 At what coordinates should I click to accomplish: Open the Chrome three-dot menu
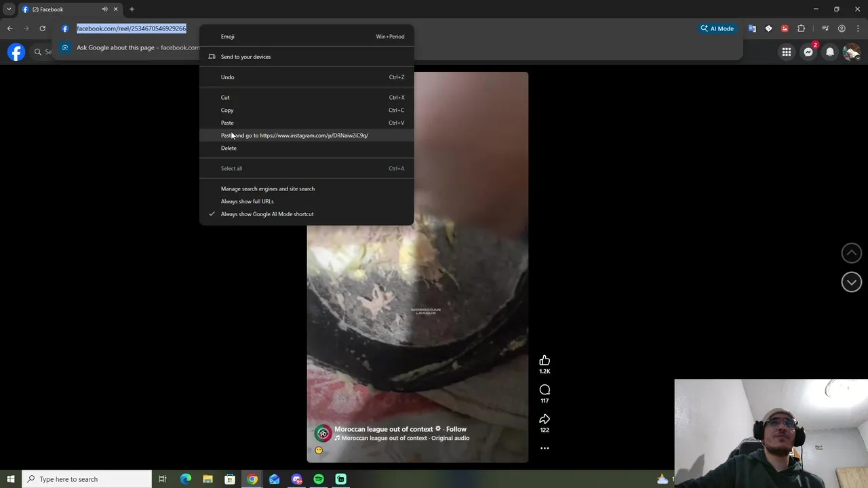coord(858,28)
